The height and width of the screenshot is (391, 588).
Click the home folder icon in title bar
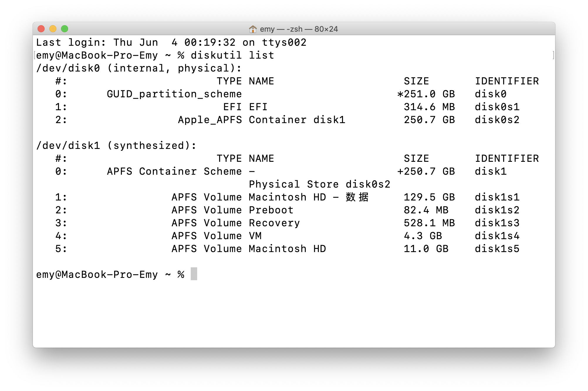253,29
